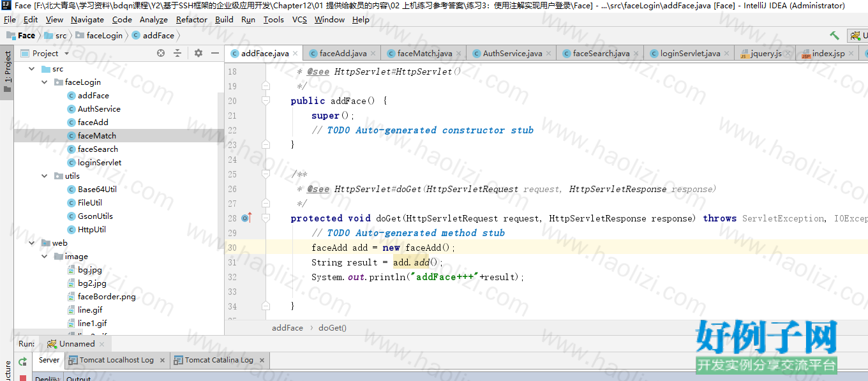Close the faceMatch.java tab
The height and width of the screenshot is (381, 868).
pyautogui.click(x=459, y=54)
